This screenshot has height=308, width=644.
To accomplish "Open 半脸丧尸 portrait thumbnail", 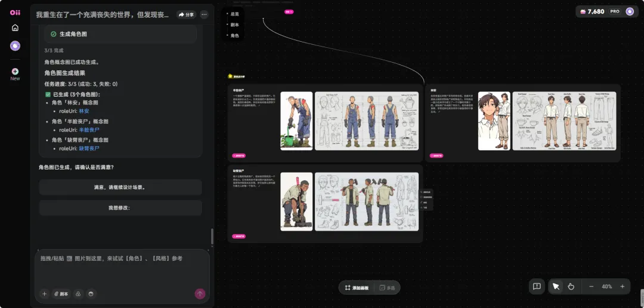I will point(296,121).
